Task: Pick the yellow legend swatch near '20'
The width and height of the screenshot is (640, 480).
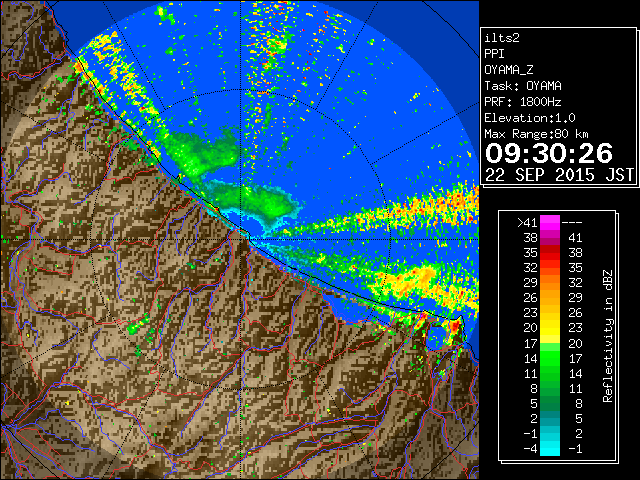Action: (x=550, y=328)
